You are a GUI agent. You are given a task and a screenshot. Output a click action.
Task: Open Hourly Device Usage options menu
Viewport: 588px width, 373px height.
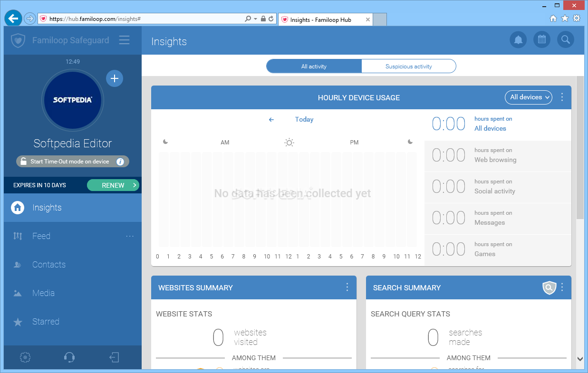(x=562, y=97)
